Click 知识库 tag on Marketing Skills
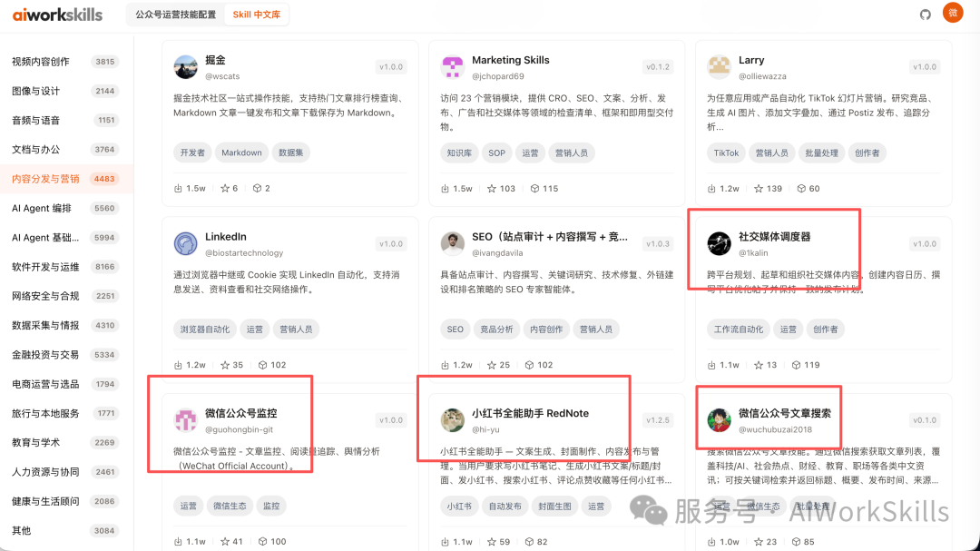This screenshot has height=551, width=980. [x=459, y=153]
